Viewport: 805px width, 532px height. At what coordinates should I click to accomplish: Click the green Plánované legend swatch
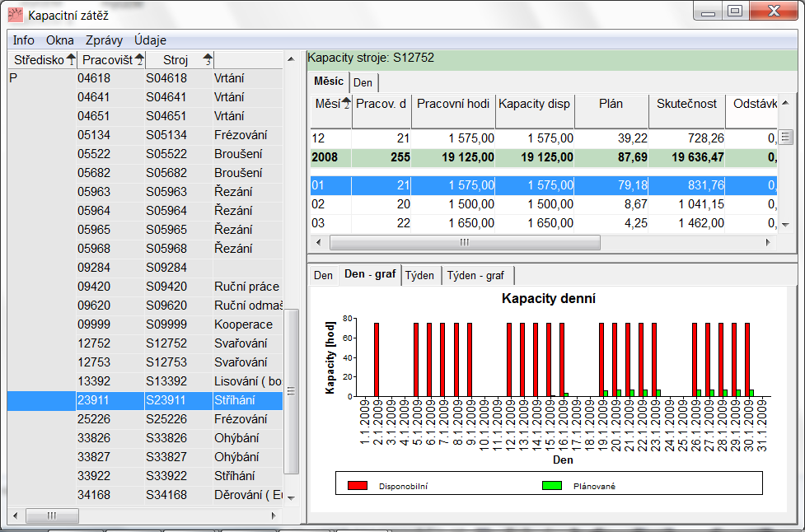tap(552, 485)
